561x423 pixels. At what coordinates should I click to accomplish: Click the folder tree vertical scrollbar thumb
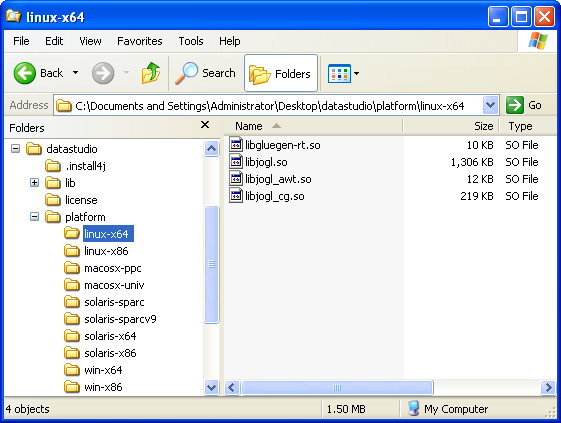211,264
